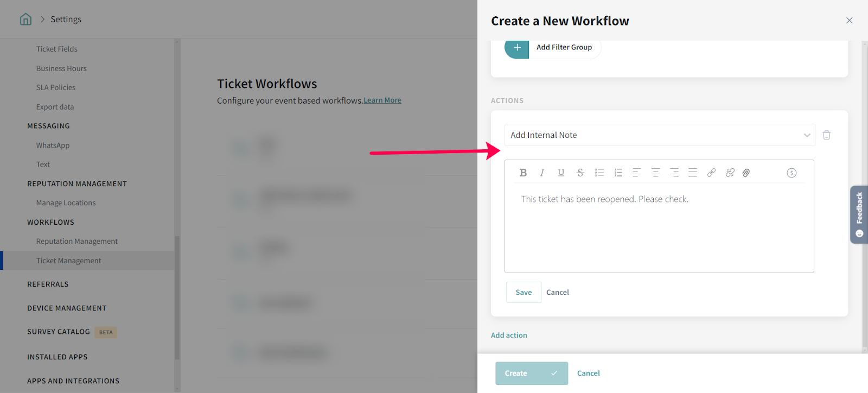Insert a bulleted list in the note
This screenshot has width=868, height=393.
click(x=599, y=173)
